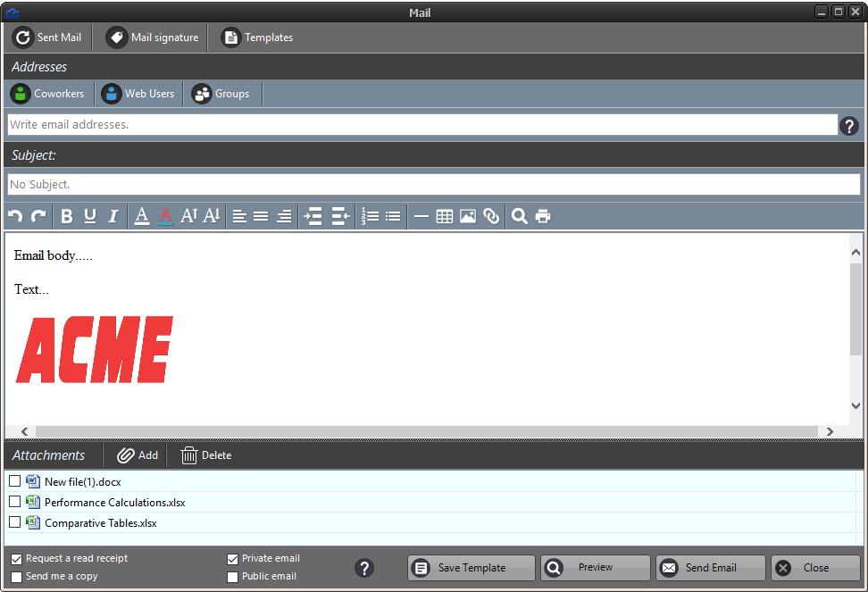Viewport: 868px width, 592px height.
Task: Decrease the font size
Action: click(x=212, y=216)
